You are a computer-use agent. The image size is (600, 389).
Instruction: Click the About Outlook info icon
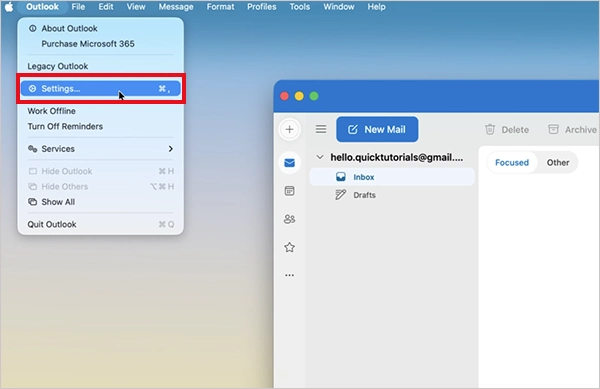pos(33,28)
